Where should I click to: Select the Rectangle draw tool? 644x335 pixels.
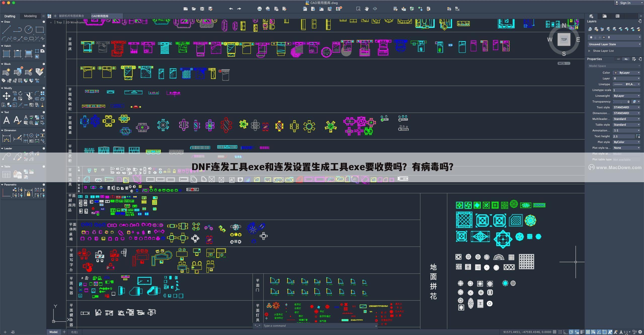click(39, 30)
